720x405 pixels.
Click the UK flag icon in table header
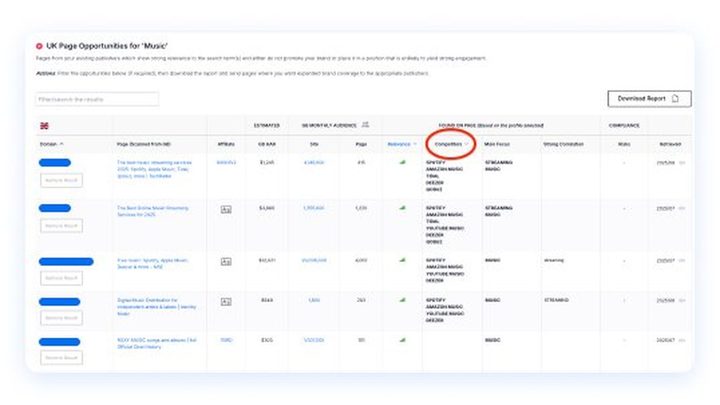coord(44,126)
